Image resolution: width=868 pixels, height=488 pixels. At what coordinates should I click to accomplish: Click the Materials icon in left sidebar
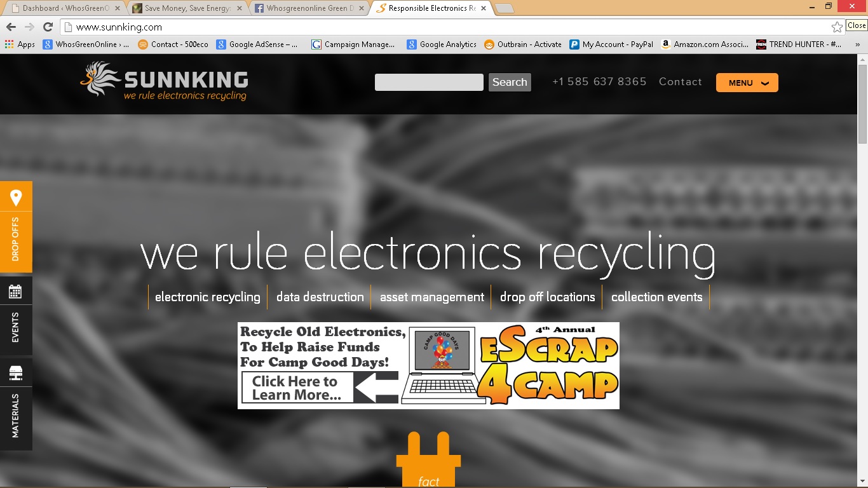[x=15, y=374]
